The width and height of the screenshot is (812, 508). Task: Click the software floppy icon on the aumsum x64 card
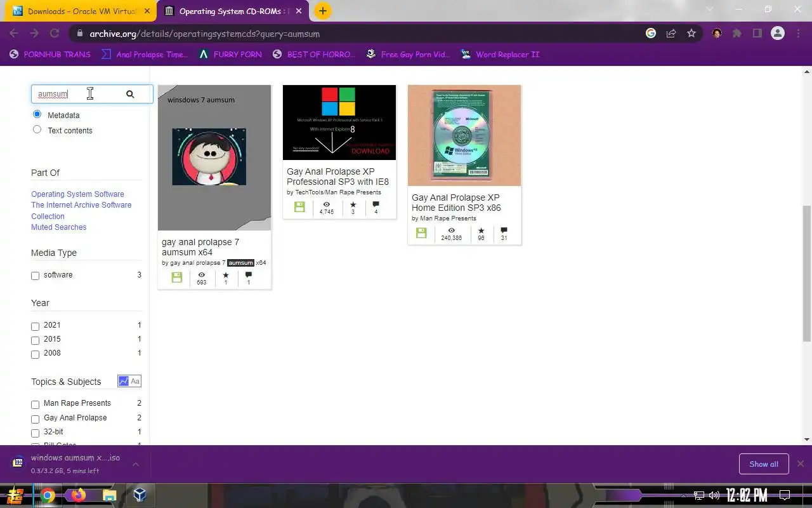(x=177, y=277)
